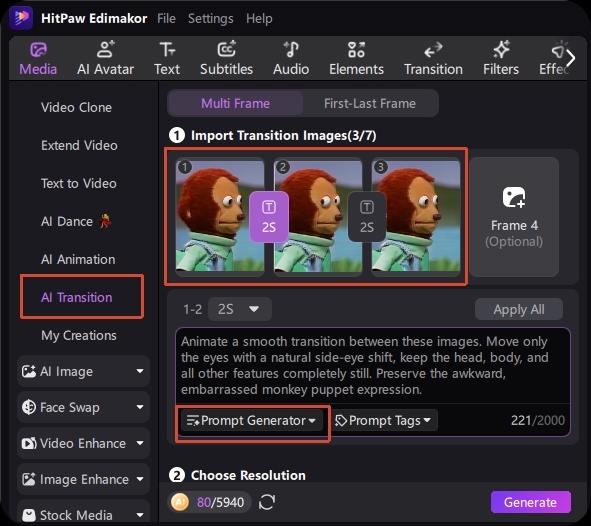Viewport: 591px width, 526px height.
Task: Select transition image thumbnail 3
Action: click(x=416, y=217)
